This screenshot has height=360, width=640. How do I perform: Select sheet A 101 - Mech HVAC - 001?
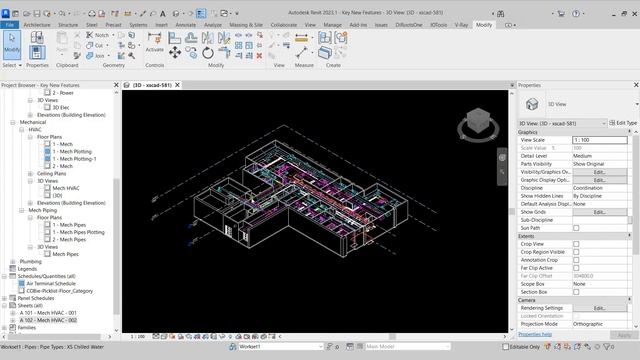point(48,313)
